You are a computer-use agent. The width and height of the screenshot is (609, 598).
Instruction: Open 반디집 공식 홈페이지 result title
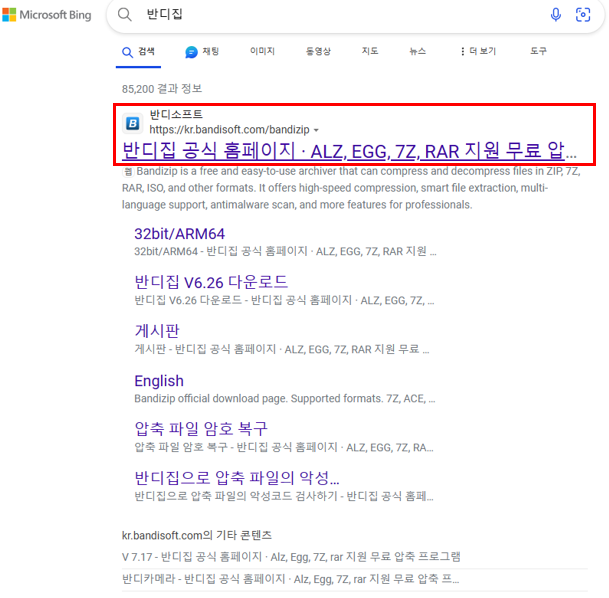pyautogui.click(x=349, y=151)
